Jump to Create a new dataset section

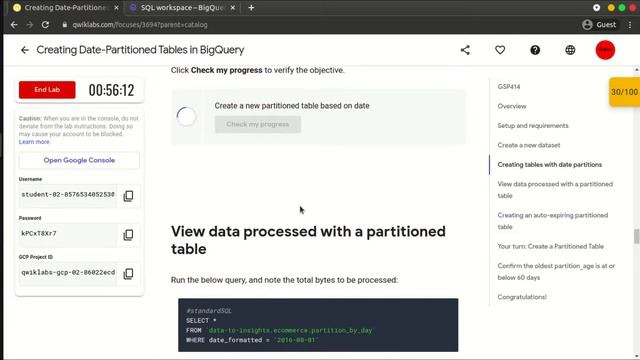[x=529, y=145]
